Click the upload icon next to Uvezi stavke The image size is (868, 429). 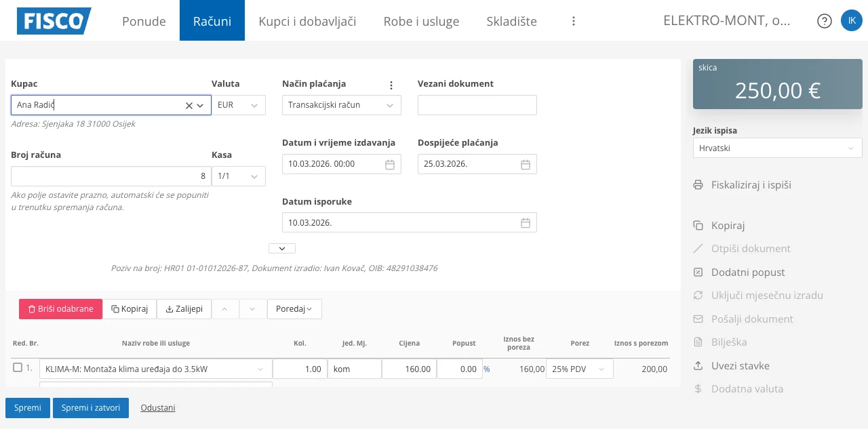coord(698,365)
